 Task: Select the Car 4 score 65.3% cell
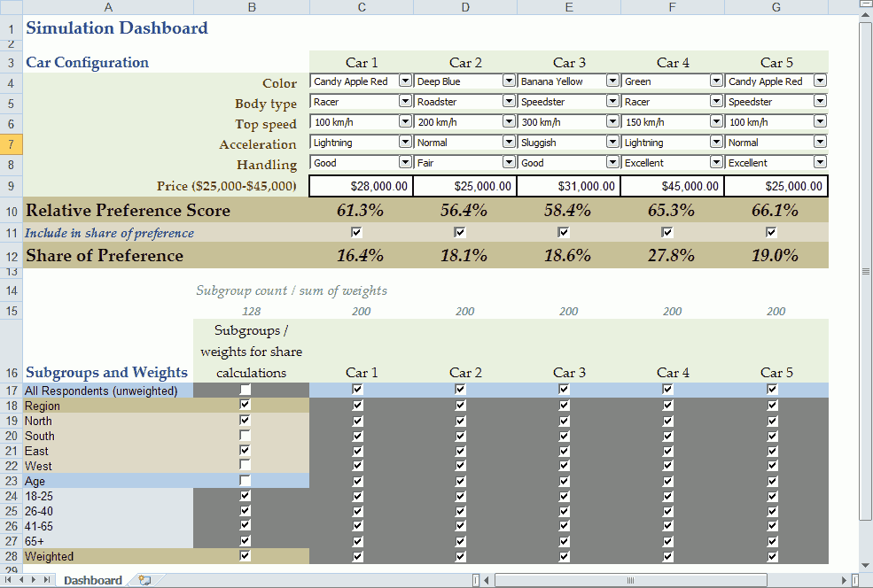[x=672, y=210]
